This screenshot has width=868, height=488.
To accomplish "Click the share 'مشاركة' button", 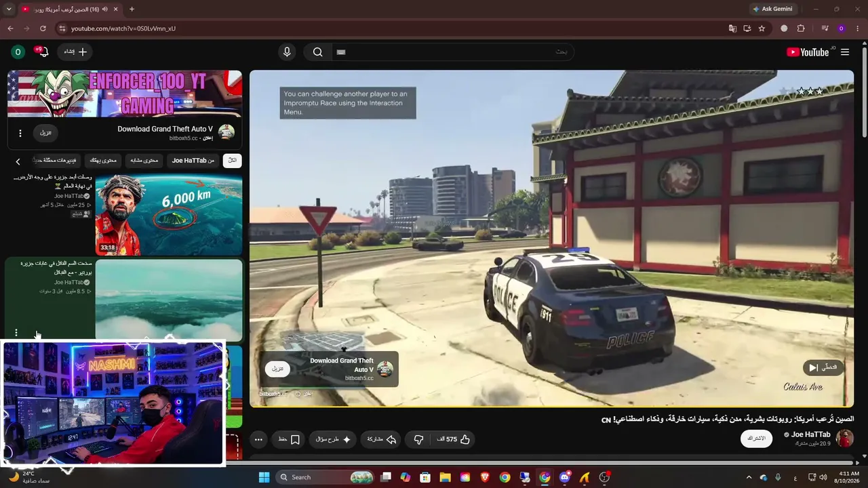I will (381, 439).
